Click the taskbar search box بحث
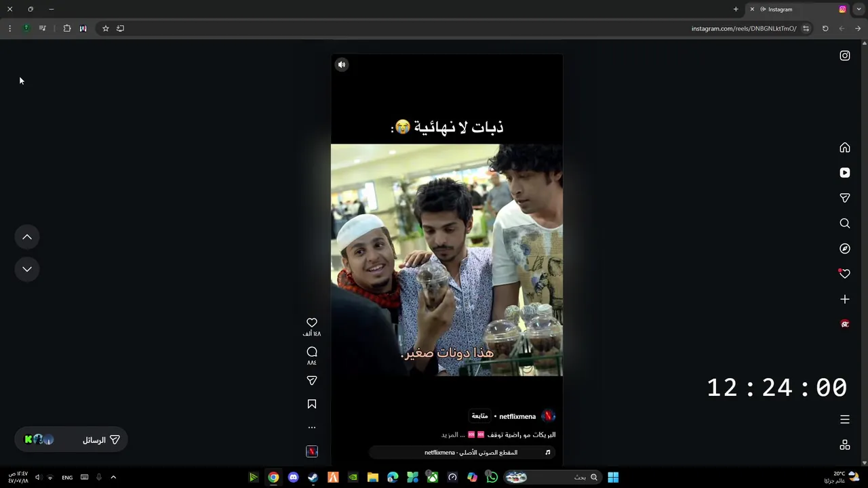Image resolution: width=868 pixels, height=488 pixels. (x=554, y=477)
